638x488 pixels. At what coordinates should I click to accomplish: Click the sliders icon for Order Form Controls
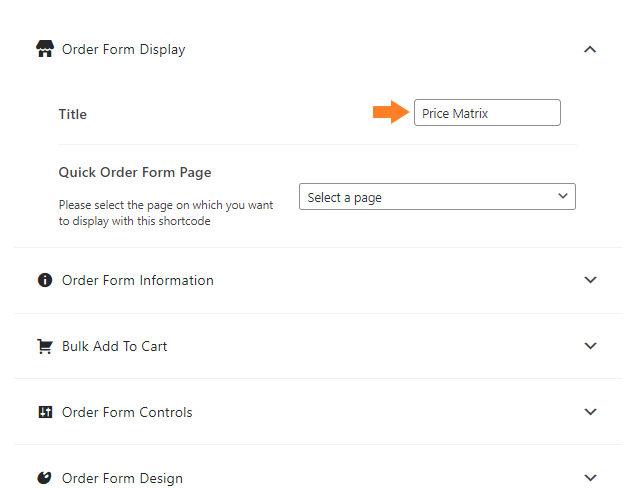click(x=45, y=412)
